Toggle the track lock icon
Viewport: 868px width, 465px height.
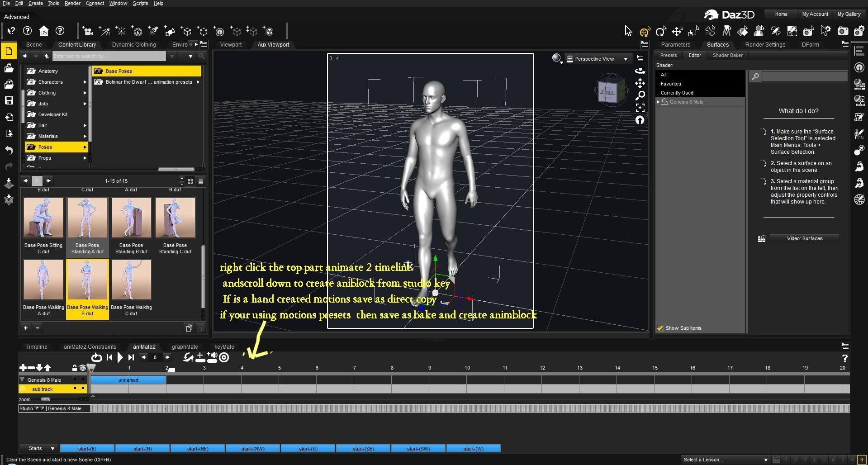75,368
